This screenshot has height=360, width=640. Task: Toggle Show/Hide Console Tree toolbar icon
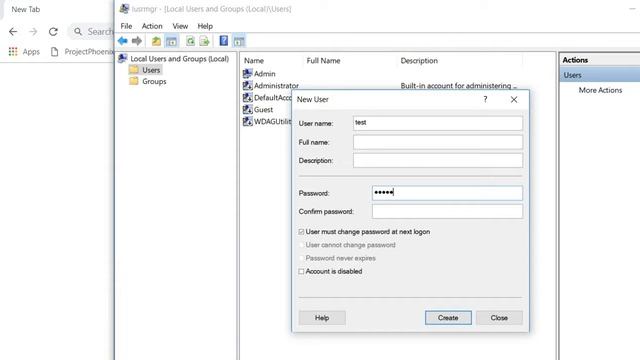coord(171,41)
